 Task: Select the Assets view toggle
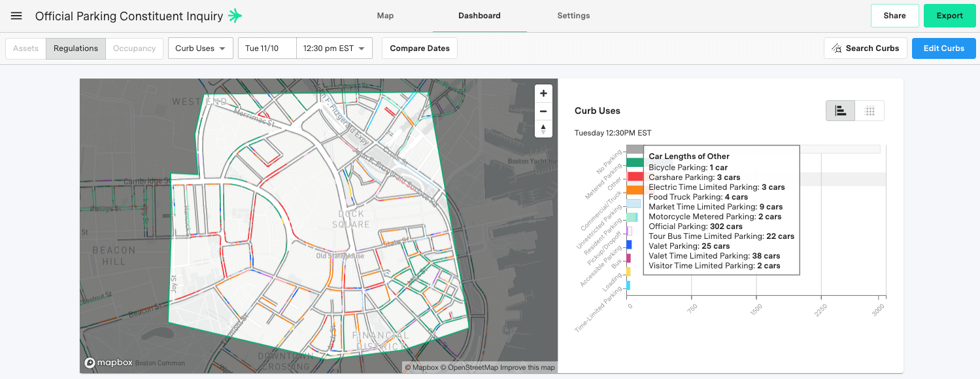pos(26,48)
